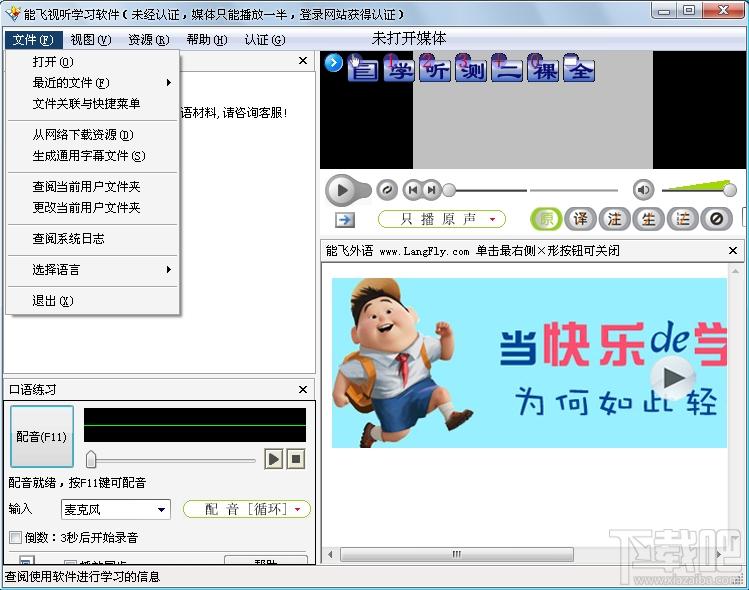The image size is (749, 590).
Task: Select the 课 lesson mode button
Action: (543, 70)
